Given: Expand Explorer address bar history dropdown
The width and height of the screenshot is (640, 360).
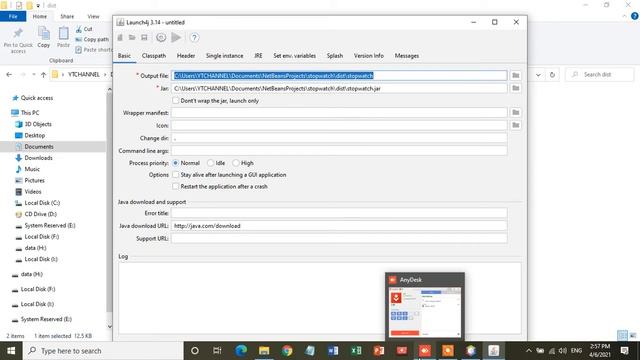Looking at the screenshot, I should pyautogui.click(x=538, y=75).
